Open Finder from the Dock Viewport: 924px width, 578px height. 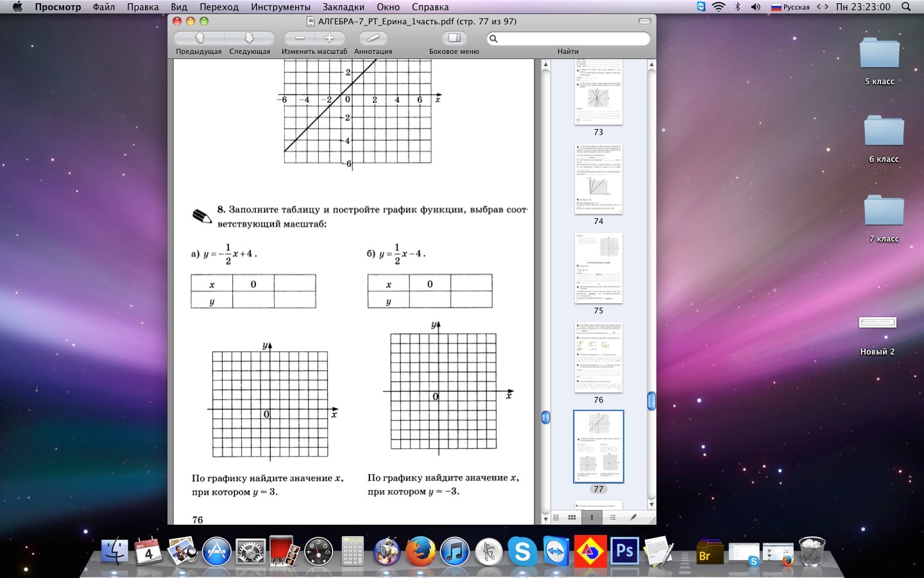click(116, 551)
